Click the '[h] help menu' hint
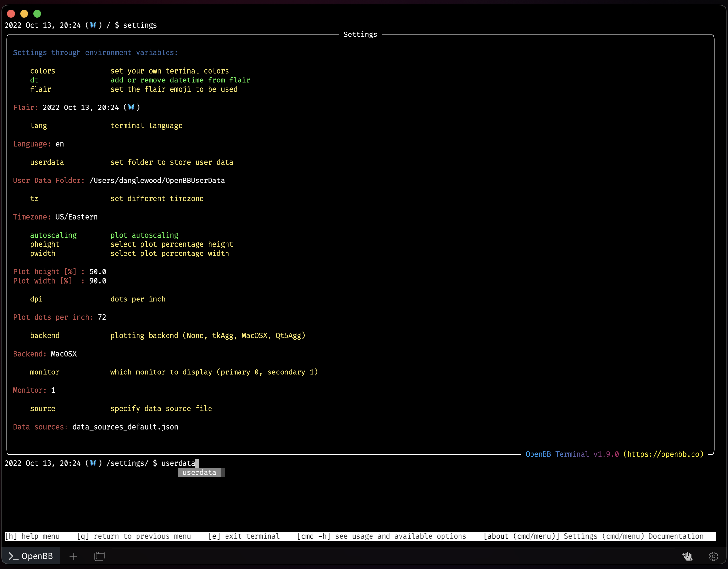This screenshot has height=569, width=728. coord(32,536)
